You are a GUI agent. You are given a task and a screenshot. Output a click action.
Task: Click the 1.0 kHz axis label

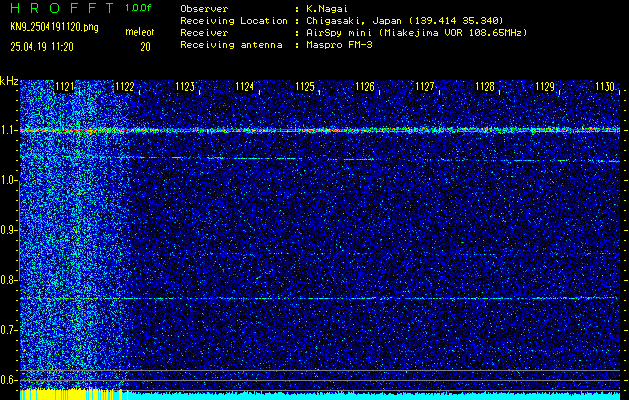tap(8, 180)
